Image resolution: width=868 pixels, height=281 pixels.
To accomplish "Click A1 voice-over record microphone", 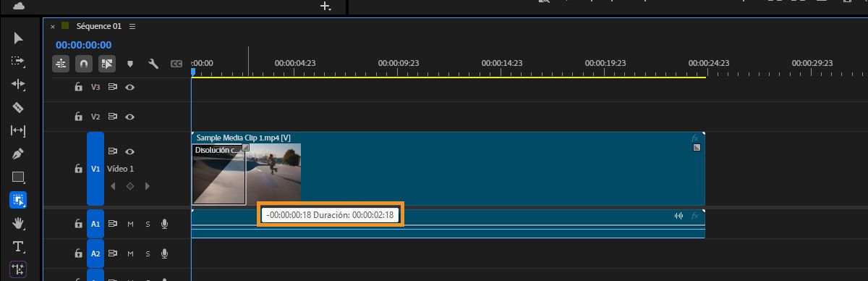I will pos(164,225).
